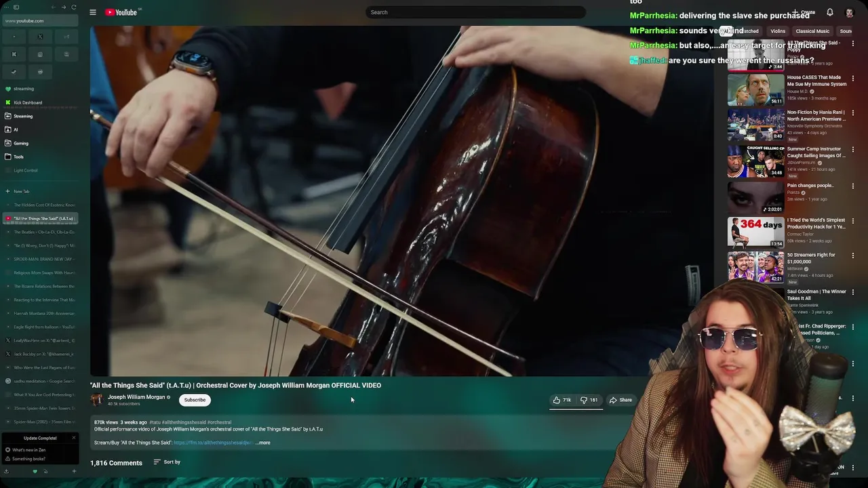Switch to 'The Beatles - Ob-La-Di' tab

[x=40, y=232]
